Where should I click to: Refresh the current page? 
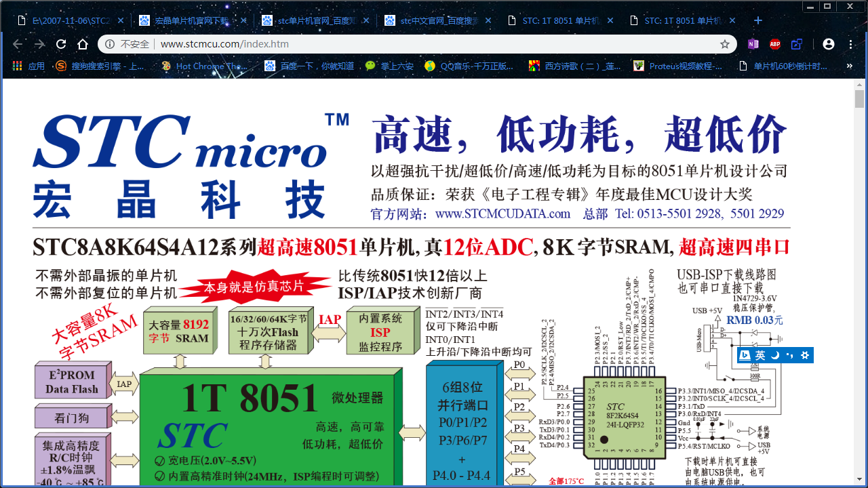(61, 44)
